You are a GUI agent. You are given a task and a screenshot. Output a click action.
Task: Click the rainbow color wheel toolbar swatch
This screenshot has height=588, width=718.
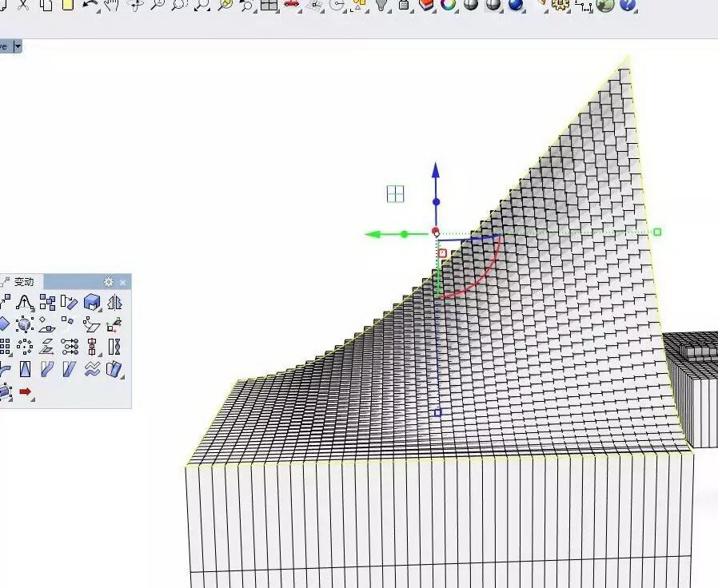(x=446, y=6)
